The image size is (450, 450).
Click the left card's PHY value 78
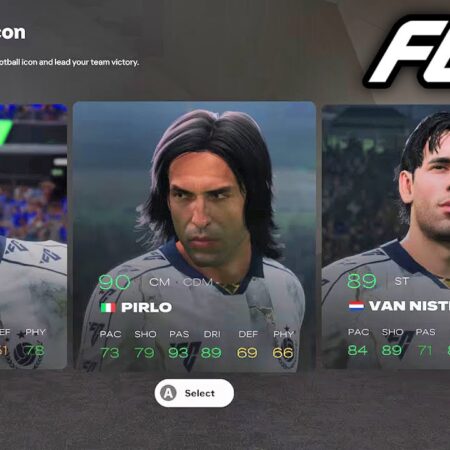click(36, 350)
